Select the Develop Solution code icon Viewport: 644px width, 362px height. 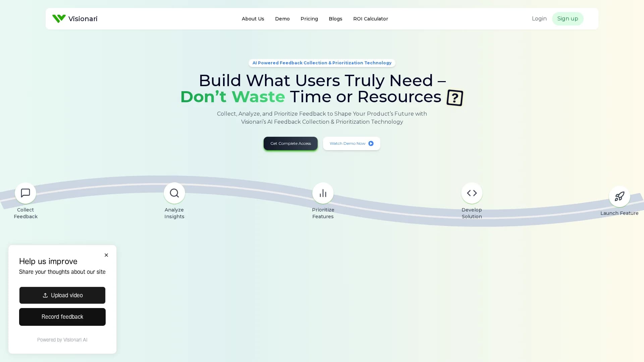point(472,193)
